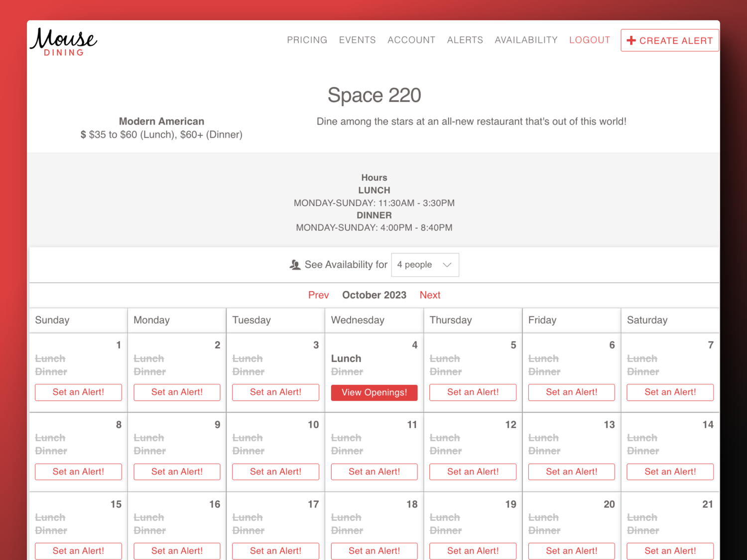Viewport: 747px width, 560px height.
Task: Click the October 2023 month title
Action: coord(374,295)
